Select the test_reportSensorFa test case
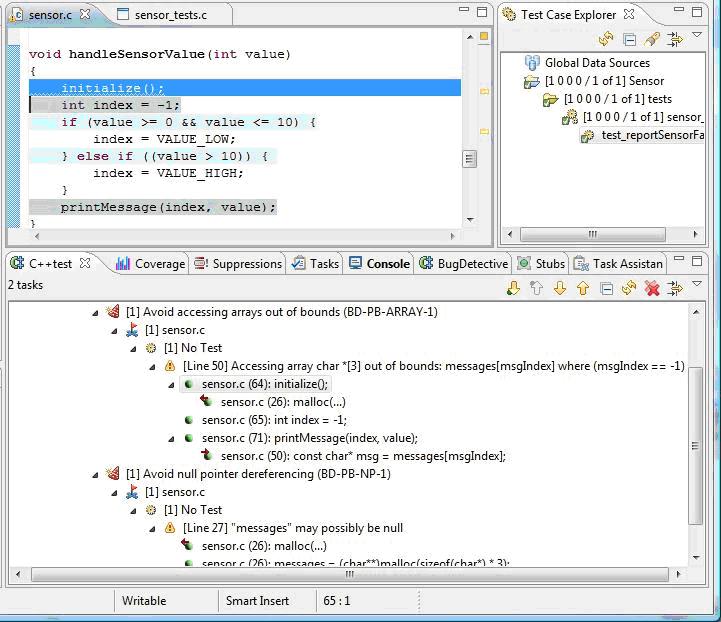This screenshot has width=721, height=622. (651, 135)
